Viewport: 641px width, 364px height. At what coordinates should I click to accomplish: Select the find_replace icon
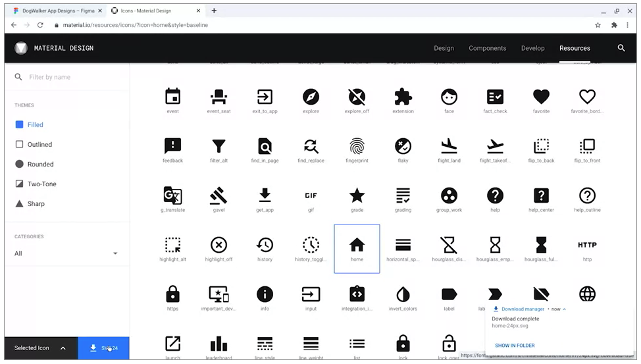click(311, 146)
